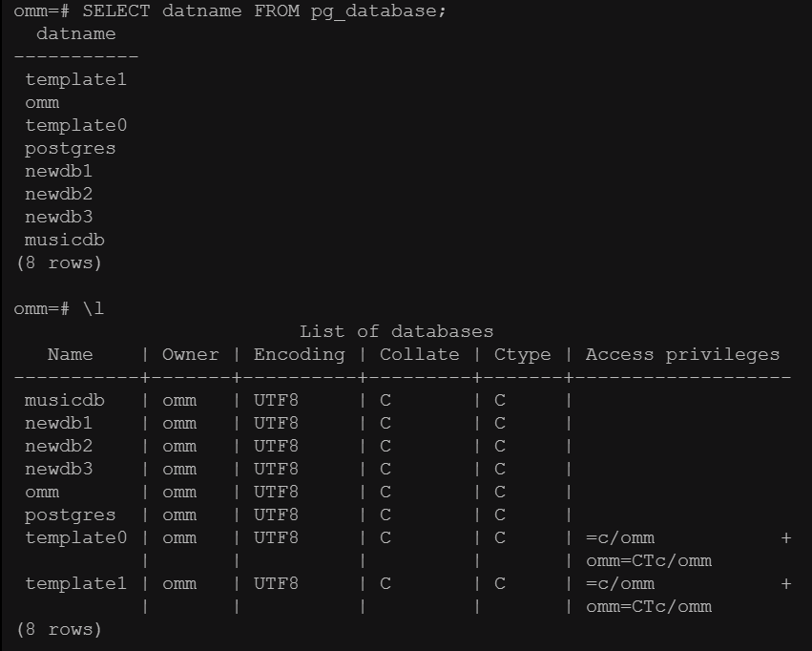Click =c/omm privilege in the template0 row
This screenshot has height=651, width=812.
[620, 538]
